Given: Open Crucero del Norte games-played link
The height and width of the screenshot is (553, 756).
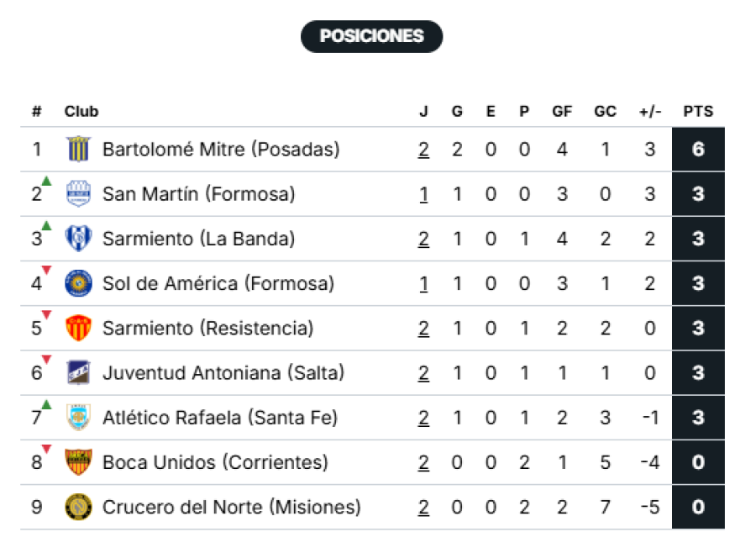Looking at the screenshot, I should (x=423, y=507).
